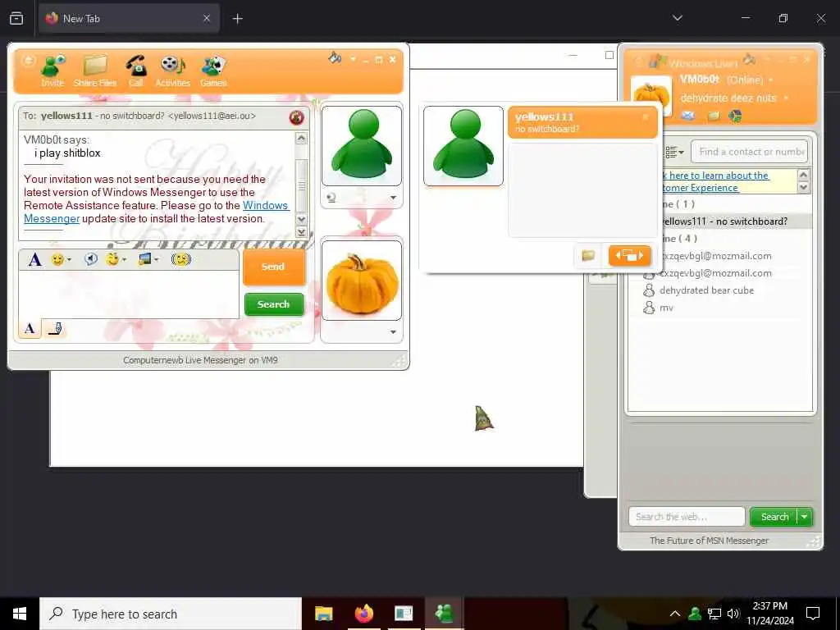This screenshot has width=840, height=630.
Task: Open a new browser tab with plus
Action: [237, 19]
